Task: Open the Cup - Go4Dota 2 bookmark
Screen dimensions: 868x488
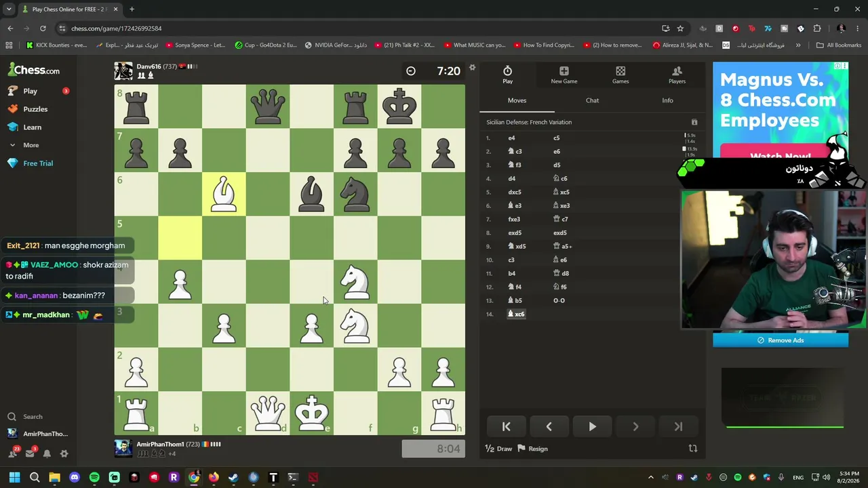Action: (266, 45)
